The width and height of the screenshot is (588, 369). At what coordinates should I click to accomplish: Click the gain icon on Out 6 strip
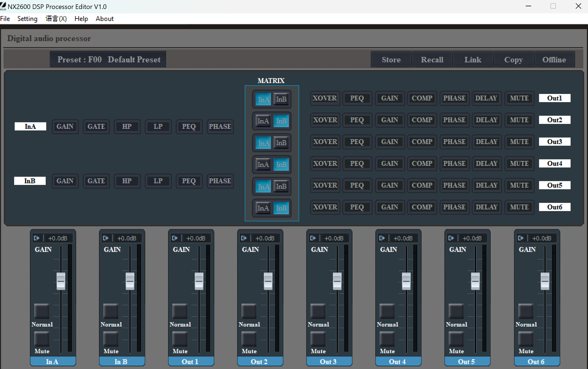tap(521, 238)
